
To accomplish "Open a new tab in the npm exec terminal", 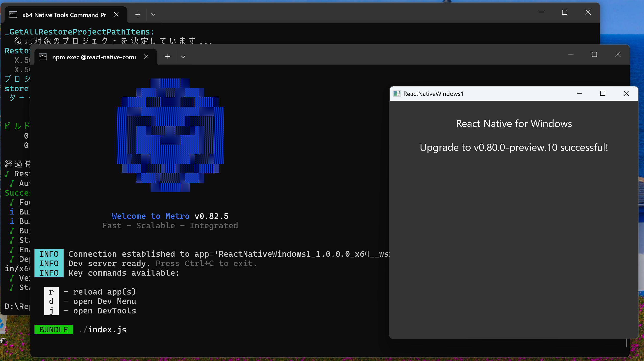I will click(167, 56).
